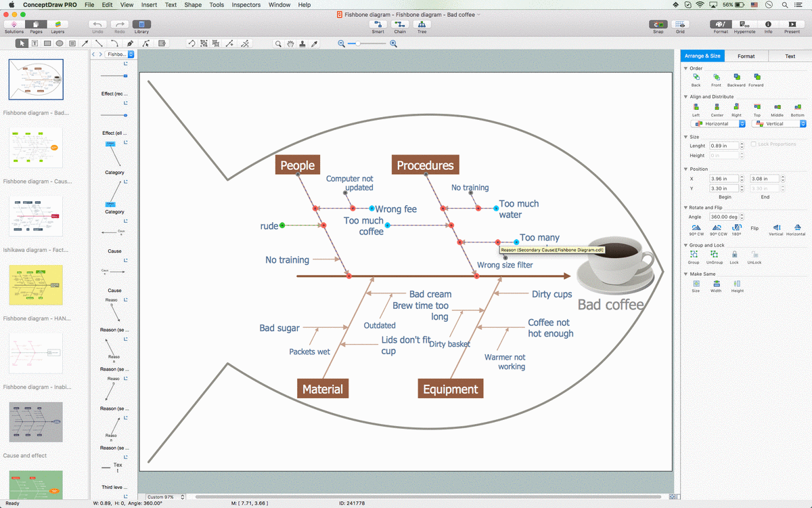The width and height of the screenshot is (812, 508).
Task: Collapse the Rotate and Flip section
Action: click(x=685, y=207)
